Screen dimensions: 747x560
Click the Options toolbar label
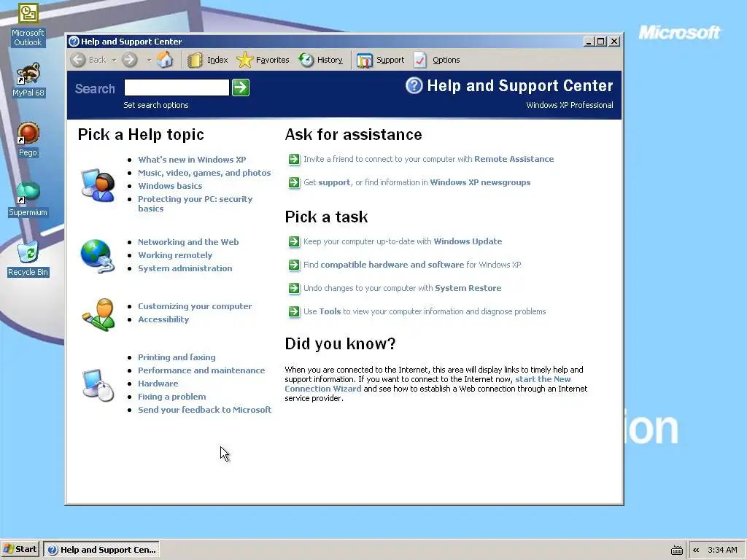pyautogui.click(x=446, y=60)
